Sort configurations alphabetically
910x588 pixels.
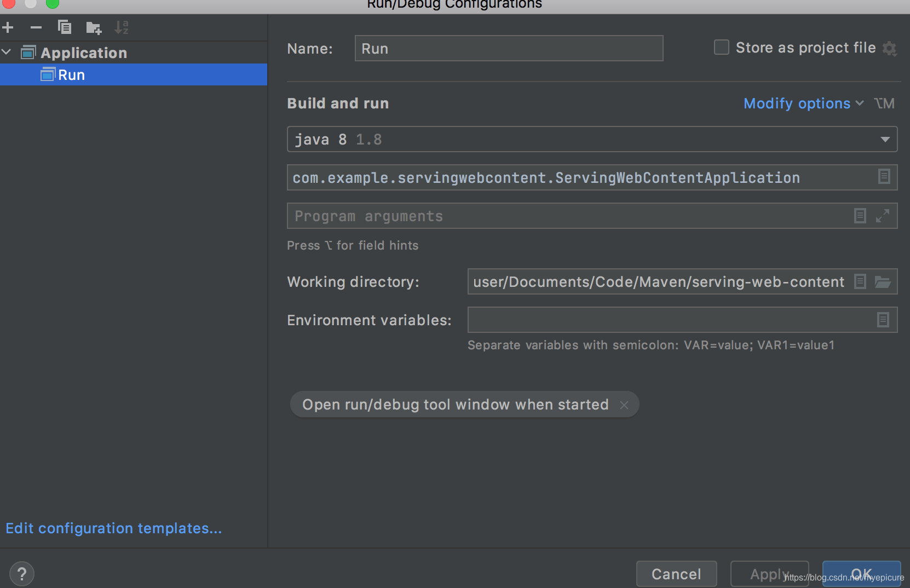(122, 27)
